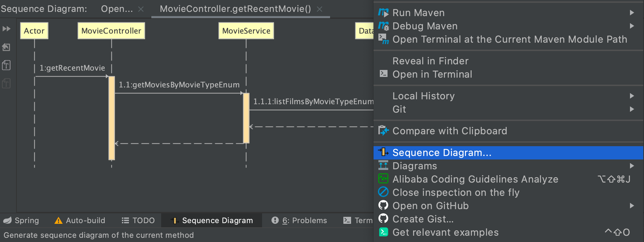Screen dimensions: 644x242
Task: Select the MovieService lifeline box
Action: tap(246, 31)
